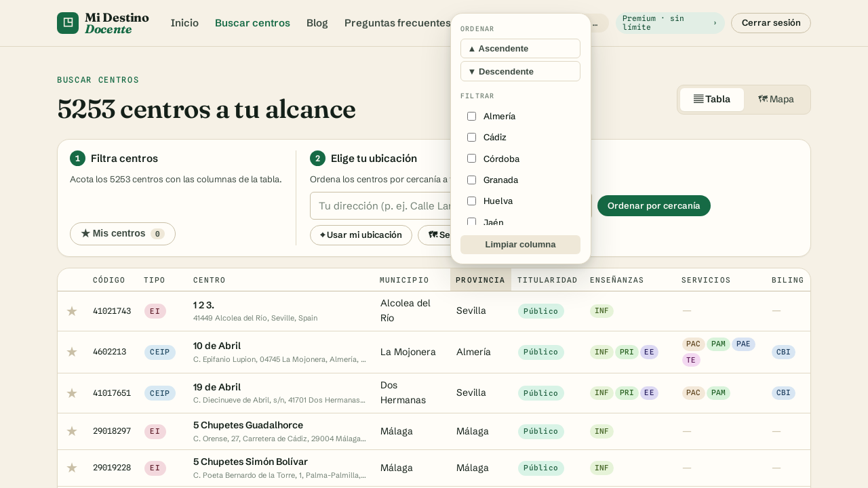Click Público badge in 19 de Abril row
This screenshot has height=488, width=868.
pos(540,393)
